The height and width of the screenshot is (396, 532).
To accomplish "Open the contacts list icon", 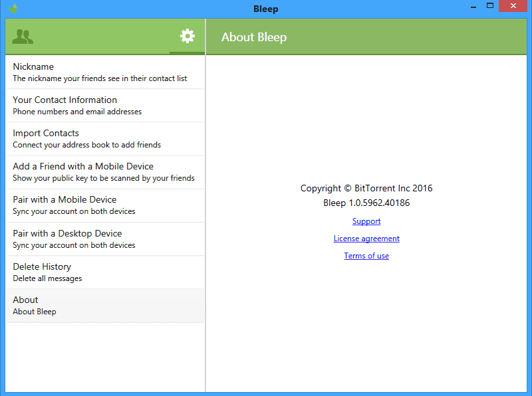I will (x=23, y=37).
